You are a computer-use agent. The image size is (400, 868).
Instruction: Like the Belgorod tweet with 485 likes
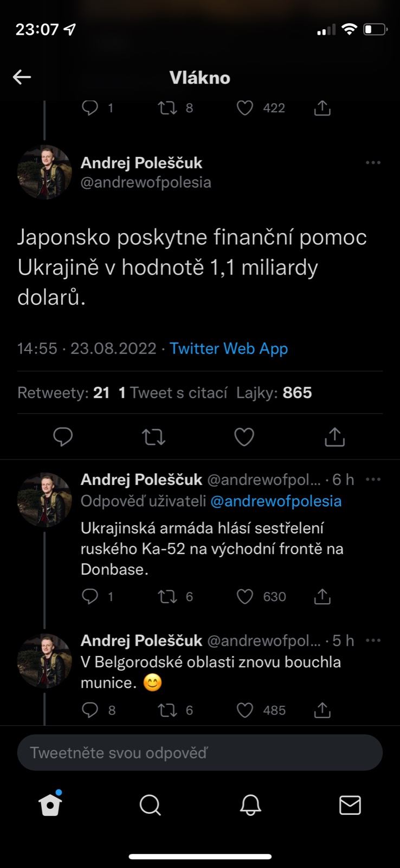pyautogui.click(x=245, y=710)
